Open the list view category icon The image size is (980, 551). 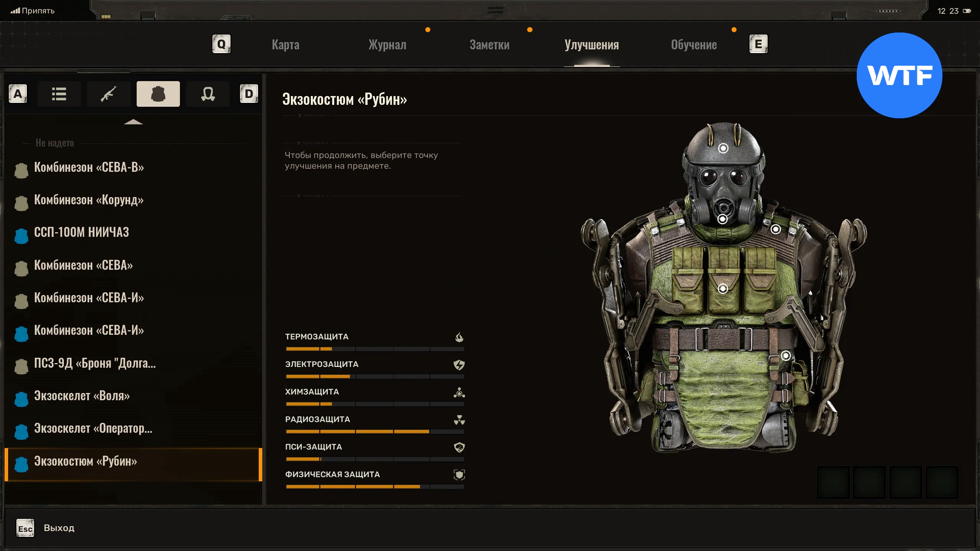(59, 94)
